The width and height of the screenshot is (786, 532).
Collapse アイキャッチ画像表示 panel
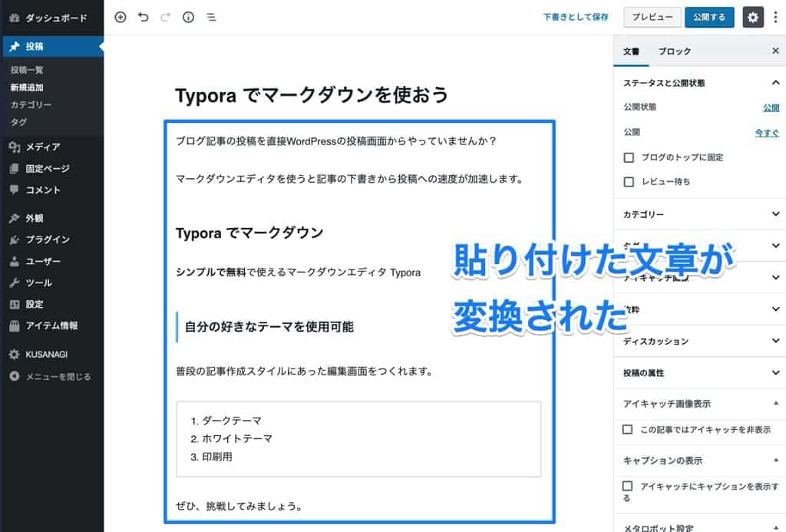click(x=699, y=404)
